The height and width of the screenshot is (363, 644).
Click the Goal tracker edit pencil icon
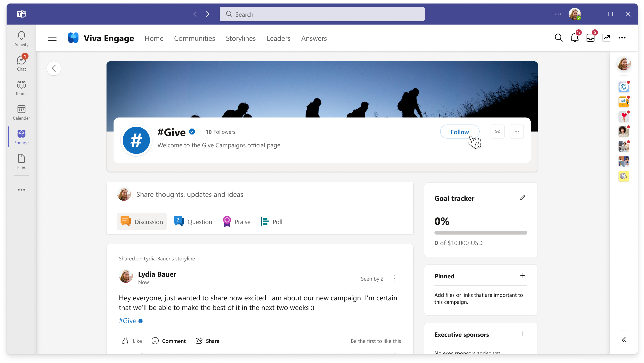pyautogui.click(x=522, y=198)
